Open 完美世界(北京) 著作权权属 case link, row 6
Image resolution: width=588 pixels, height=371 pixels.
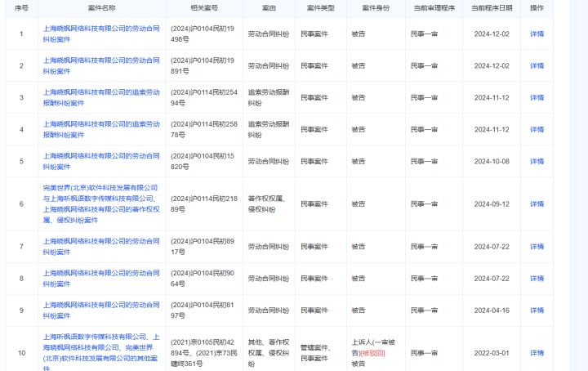point(101,204)
